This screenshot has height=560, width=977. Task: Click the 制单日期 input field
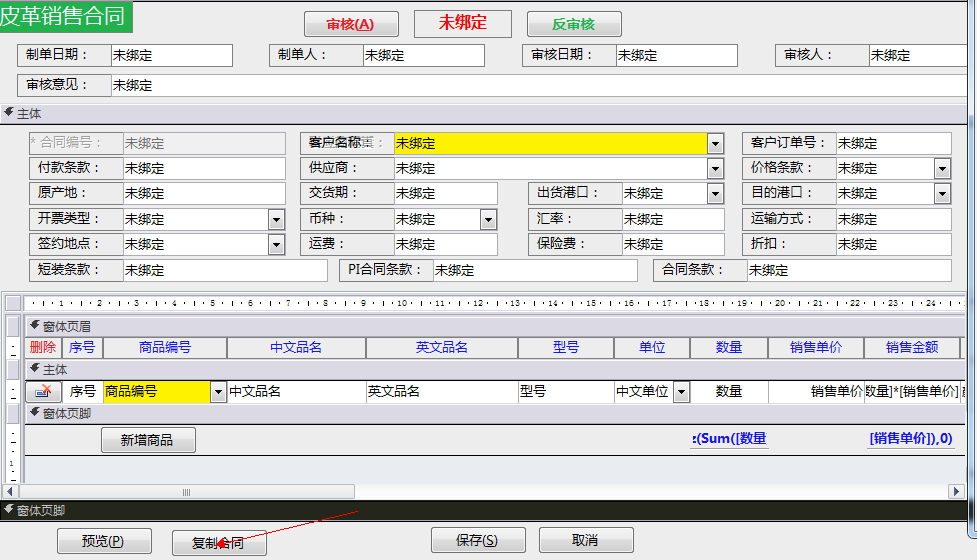(x=171, y=56)
